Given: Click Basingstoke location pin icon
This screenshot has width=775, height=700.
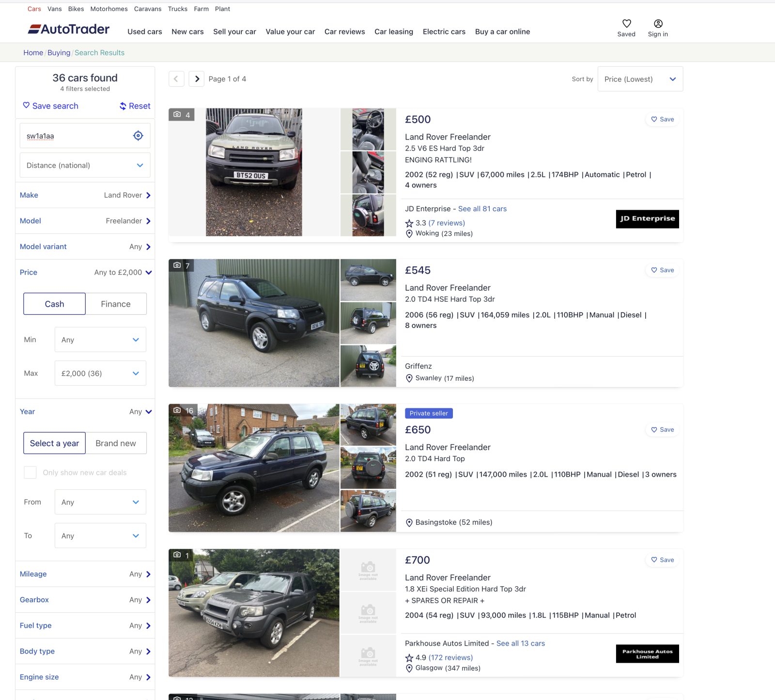Looking at the screenshot, I should click(x=409, y=523).
